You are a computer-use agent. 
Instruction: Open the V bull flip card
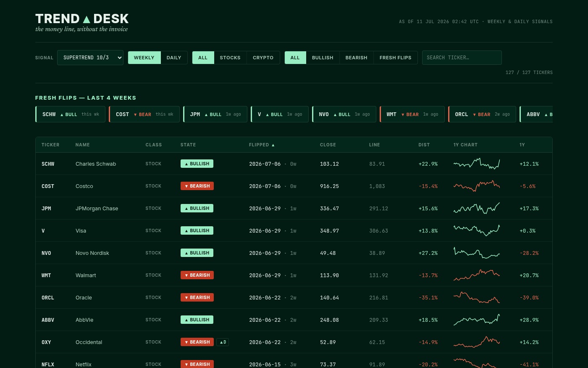tap(280, 114)
